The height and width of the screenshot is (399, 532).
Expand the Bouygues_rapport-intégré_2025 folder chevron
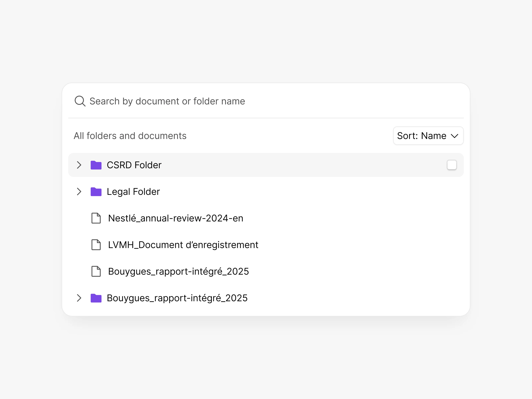79,298
